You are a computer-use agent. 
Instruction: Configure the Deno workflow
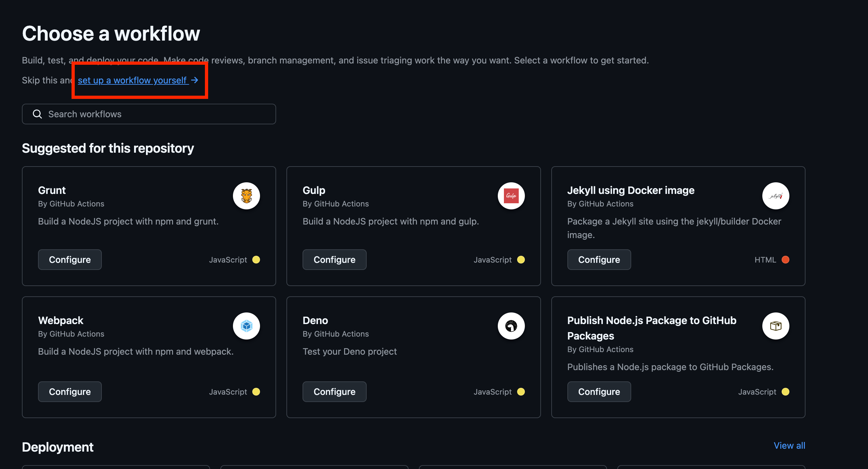coord(334,392)
